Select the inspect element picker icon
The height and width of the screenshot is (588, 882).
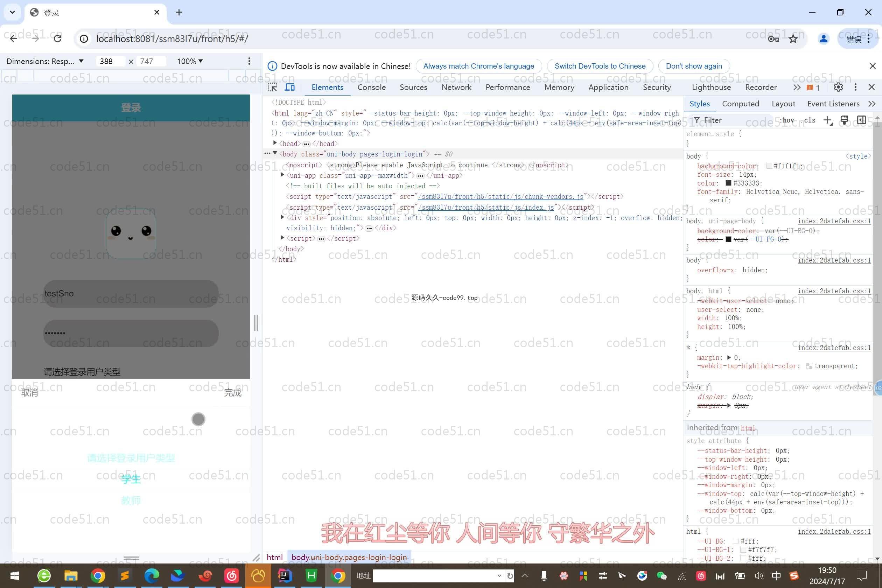tap(273, 87)
